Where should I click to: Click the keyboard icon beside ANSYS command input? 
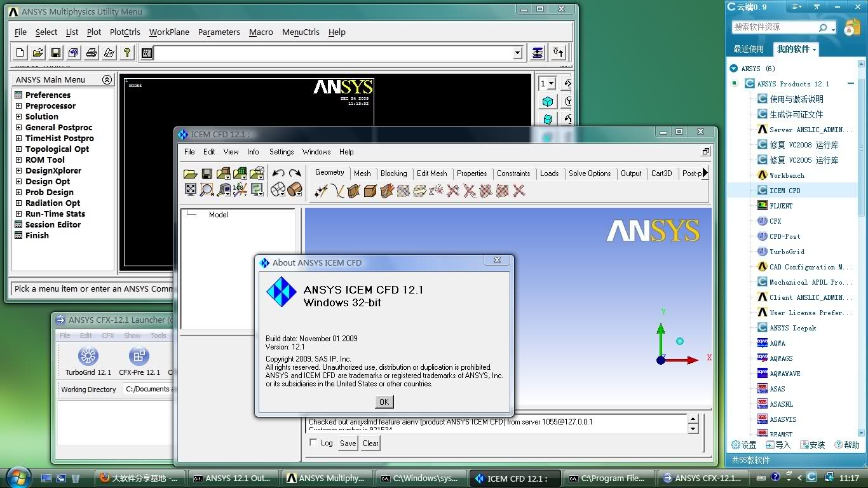tap(147, 53)
